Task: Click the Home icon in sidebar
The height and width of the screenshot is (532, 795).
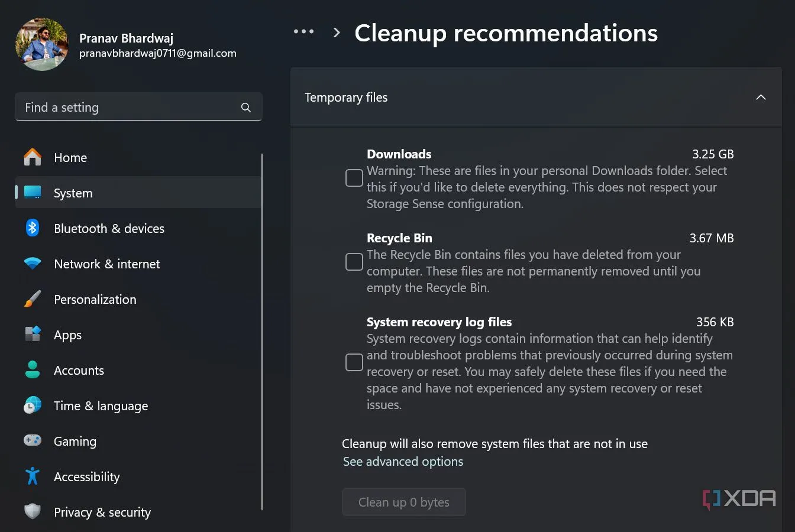Action: (x=33, y=157)
